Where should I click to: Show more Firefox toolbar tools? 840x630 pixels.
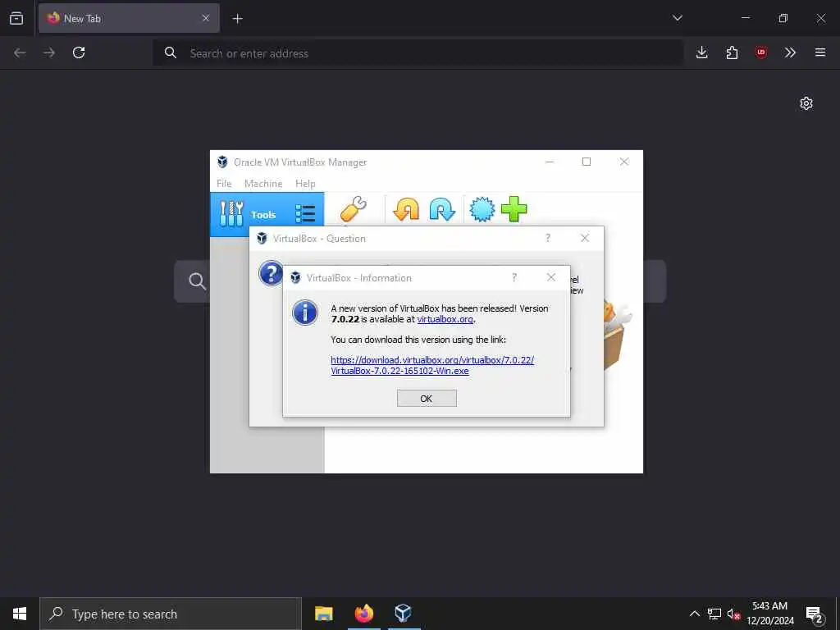(x=790, y=52)
